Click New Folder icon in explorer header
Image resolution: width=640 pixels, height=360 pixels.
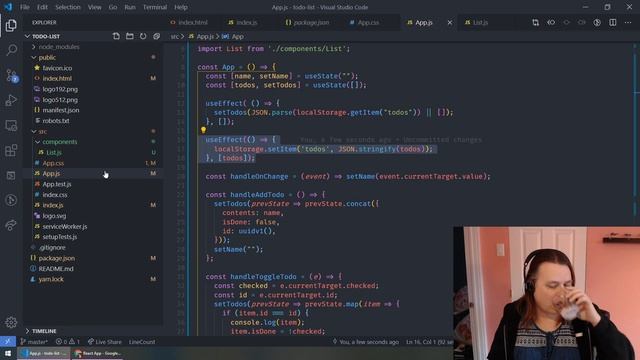pos(130,36)
